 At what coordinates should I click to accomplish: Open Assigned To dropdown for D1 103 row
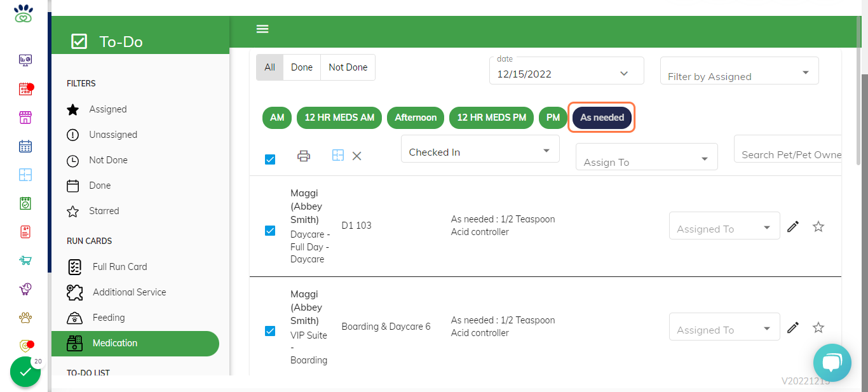tap(724, 226)
